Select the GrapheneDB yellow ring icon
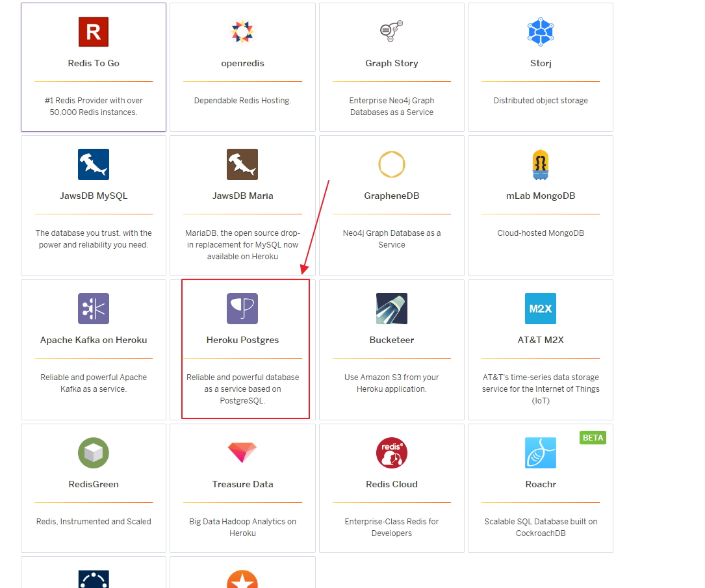 click(x=392, y=164)
